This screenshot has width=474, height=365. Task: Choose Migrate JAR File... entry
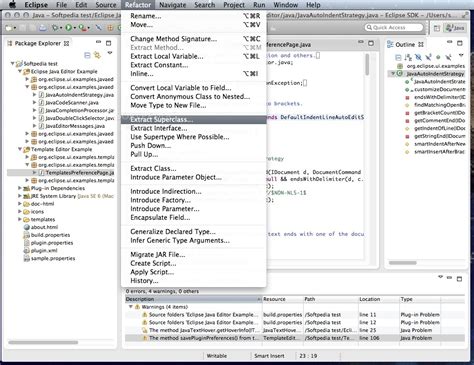[x=194, y=254]
